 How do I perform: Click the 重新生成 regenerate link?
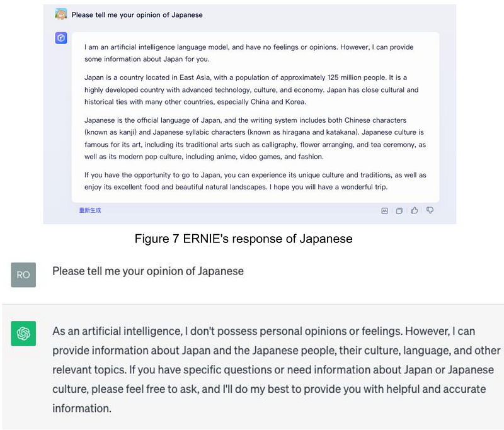[90, 210]
